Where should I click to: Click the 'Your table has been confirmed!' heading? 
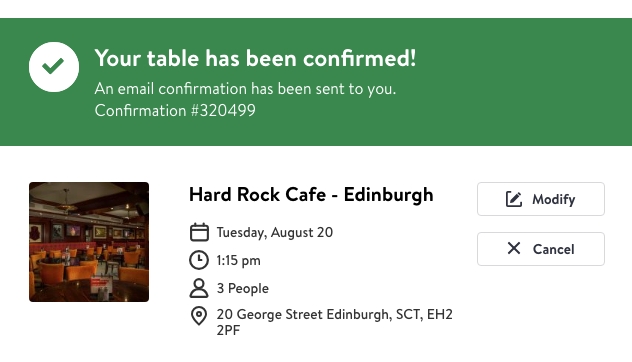tap(255, 58)
